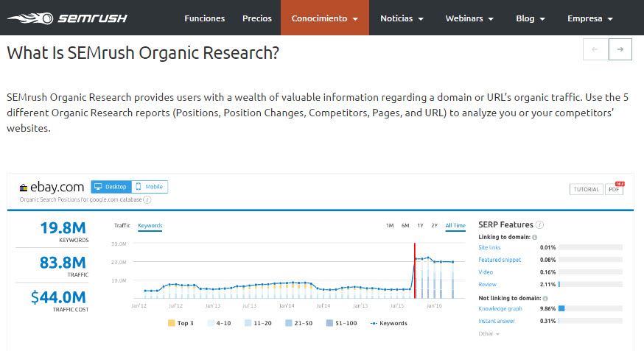
Task: Expand the Empresa dropdown
Action: (x=589, y=18)
